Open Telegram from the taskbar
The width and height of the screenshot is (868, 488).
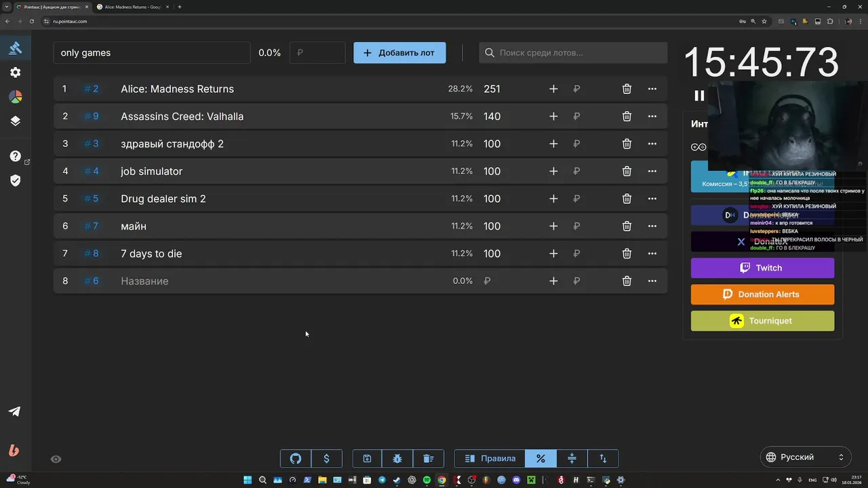[x=382, y=480]
